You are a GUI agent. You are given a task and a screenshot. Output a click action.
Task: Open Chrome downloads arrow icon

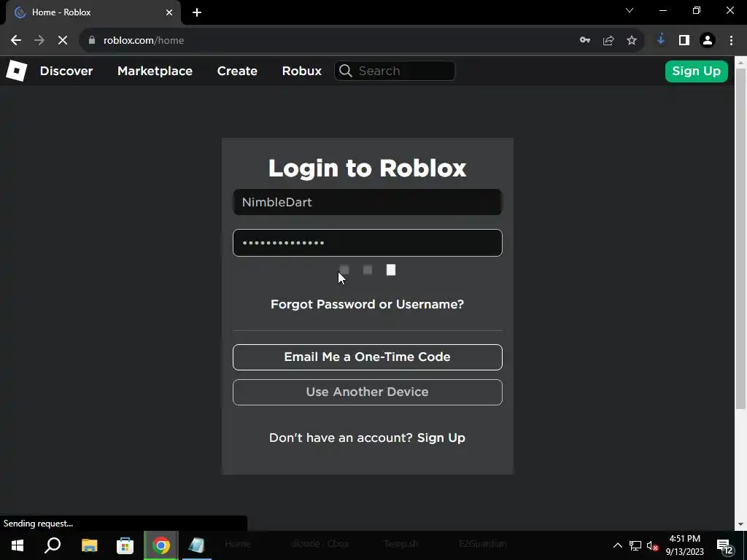pyautogui.click(x=661, y=40)
